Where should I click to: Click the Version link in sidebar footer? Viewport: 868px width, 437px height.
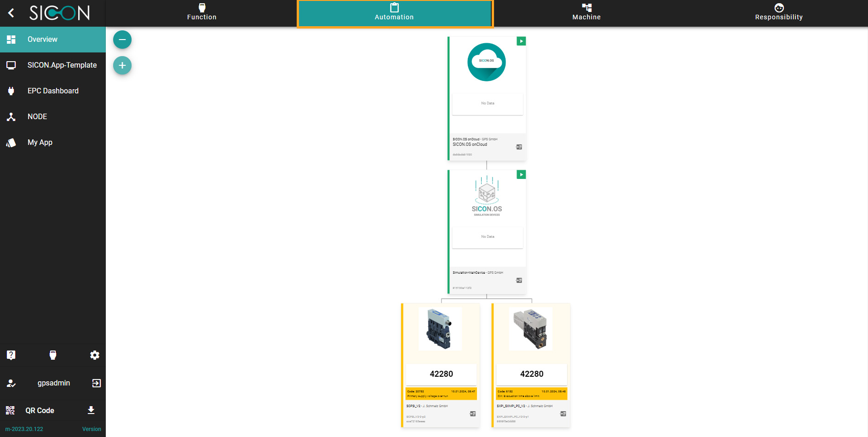click(92, 429)
